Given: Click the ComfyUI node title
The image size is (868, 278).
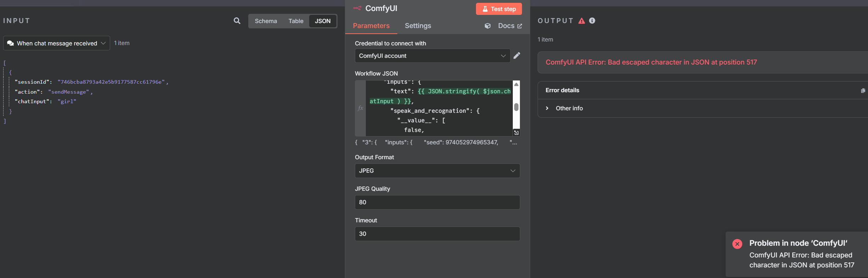Looking at the screenshot, I should click(381, 8).
